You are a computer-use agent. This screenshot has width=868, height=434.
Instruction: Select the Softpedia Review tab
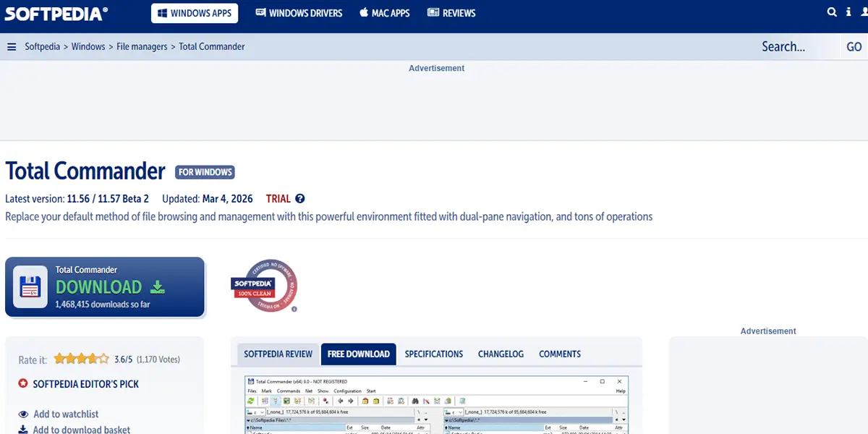click(x=278, y=354)
